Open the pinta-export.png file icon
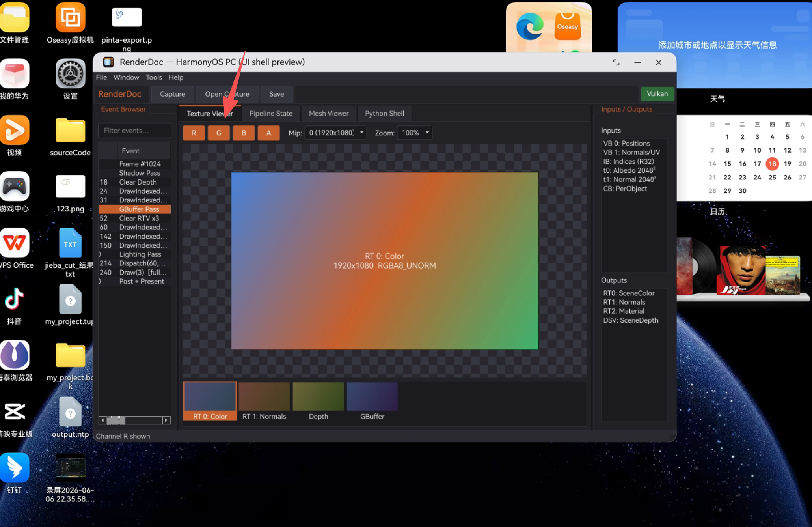 point(127,17)
